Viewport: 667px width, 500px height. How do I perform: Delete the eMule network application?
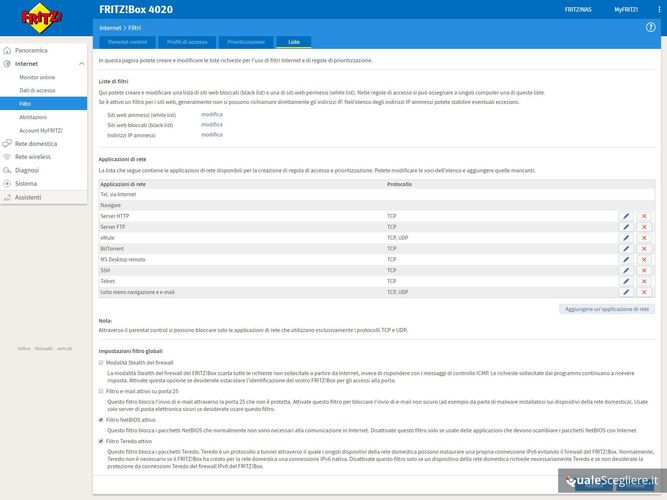[644, 238]
